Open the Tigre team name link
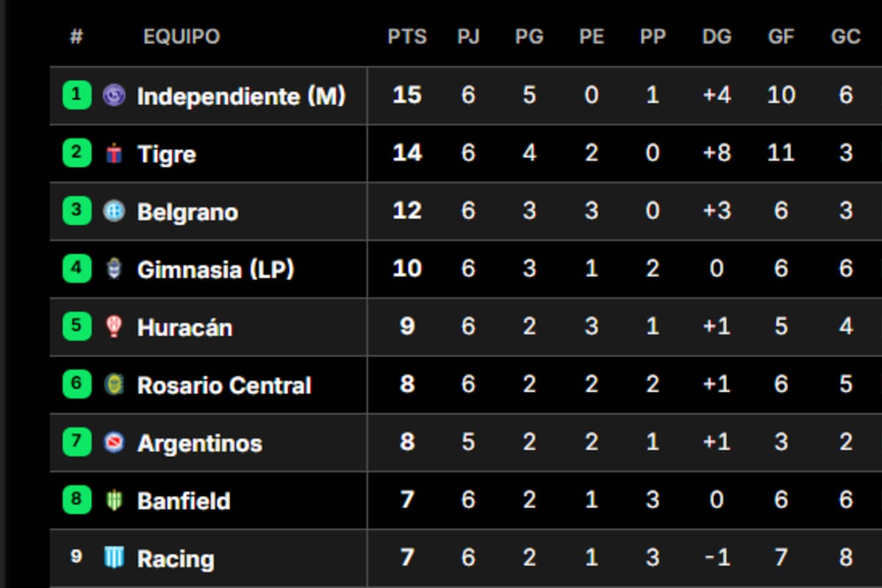882x588 pixels. [167, 154]
